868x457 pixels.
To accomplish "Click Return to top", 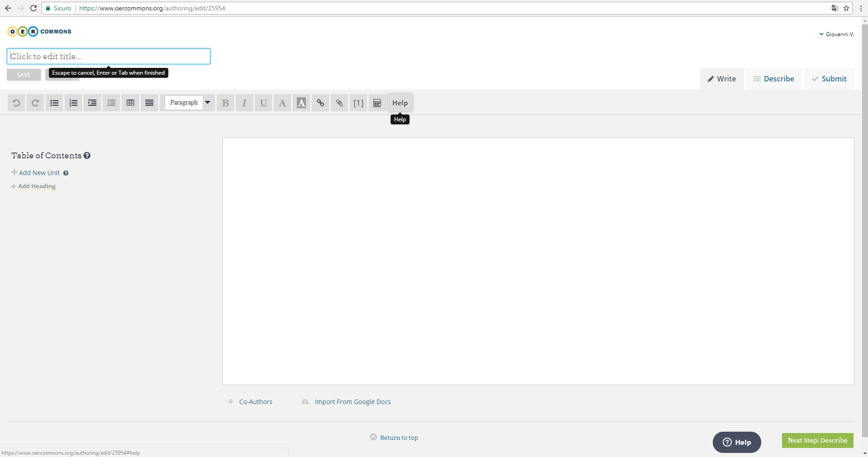I will pos(399,438).
